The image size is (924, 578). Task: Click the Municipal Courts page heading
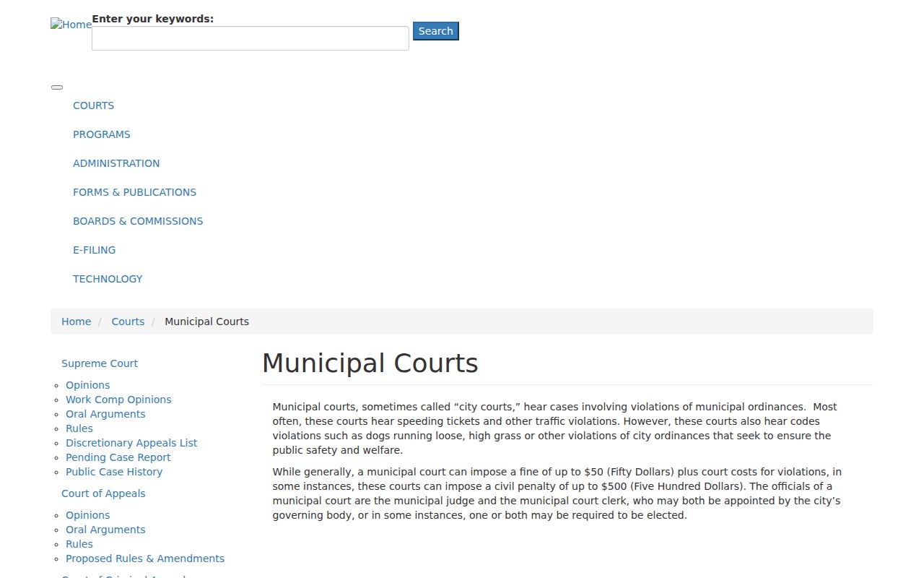(370, 363)
